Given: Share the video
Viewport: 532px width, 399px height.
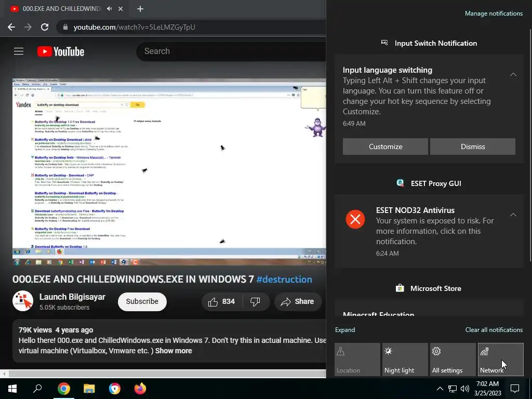Looking at the screenshot, I should [298, 302].
